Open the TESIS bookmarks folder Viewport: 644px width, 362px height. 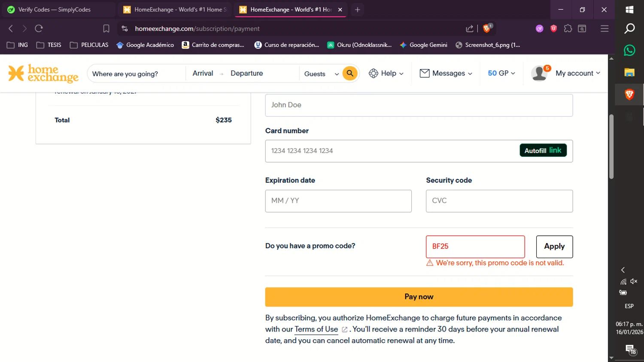click(49, 45)
